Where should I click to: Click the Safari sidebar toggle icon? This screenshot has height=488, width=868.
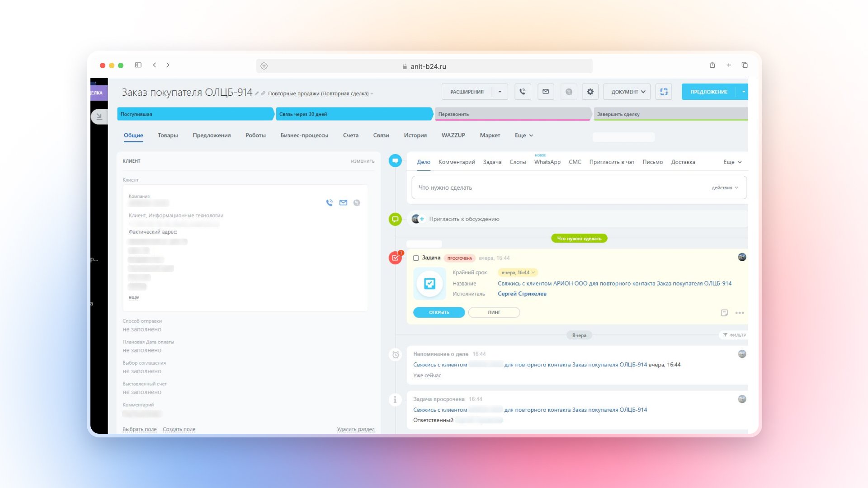138,65
